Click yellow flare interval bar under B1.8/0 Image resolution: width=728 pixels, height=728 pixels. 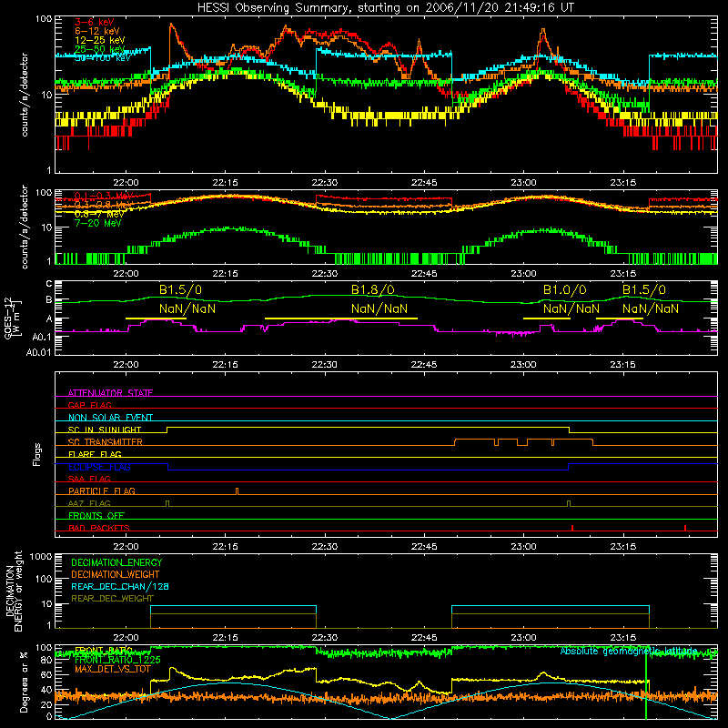click(x=340, y=318)
